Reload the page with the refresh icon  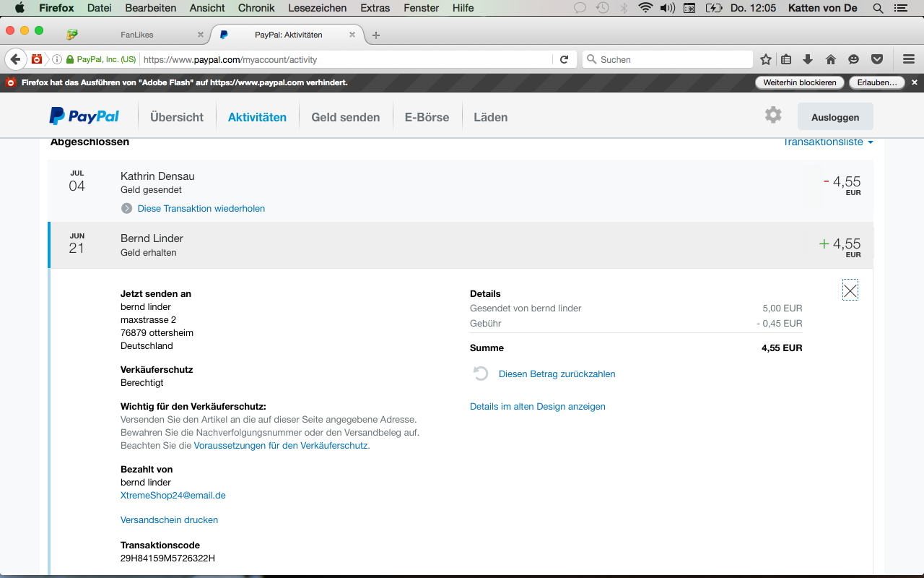pos(565,59)
